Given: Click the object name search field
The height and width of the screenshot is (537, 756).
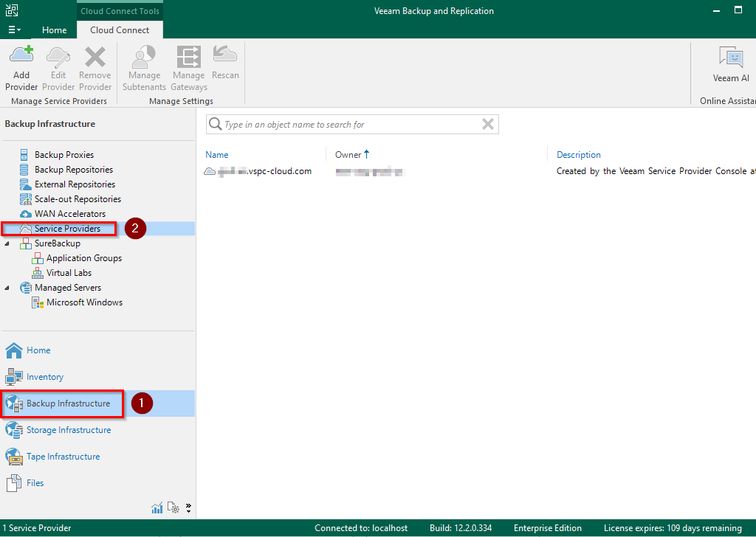Looking at the screenshot, I should (352, 124).
